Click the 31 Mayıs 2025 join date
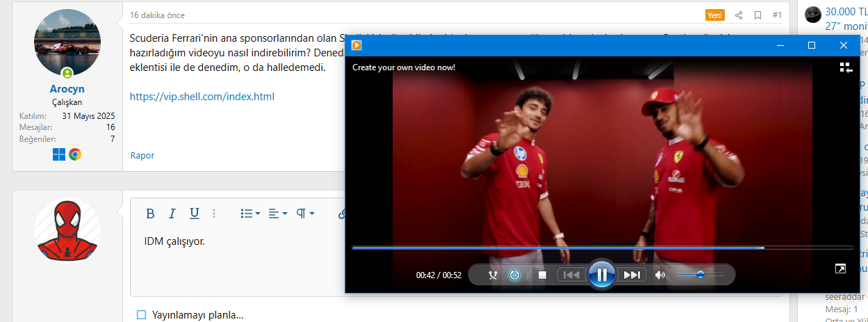868x322 pixels. pyautogui.click(x=88, y=116)
